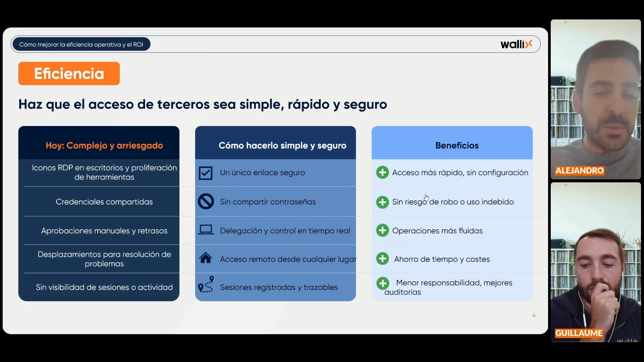
Task: Click the prohibited icon beside 'Sin compartir contraseñas'
Action: (206, 202)
